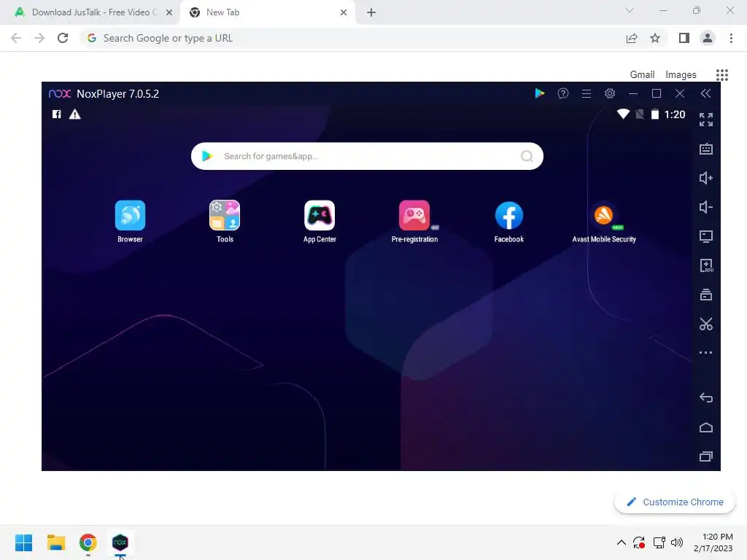Click the Android battery status icon

pyautogui.click(x=655, y=114)
